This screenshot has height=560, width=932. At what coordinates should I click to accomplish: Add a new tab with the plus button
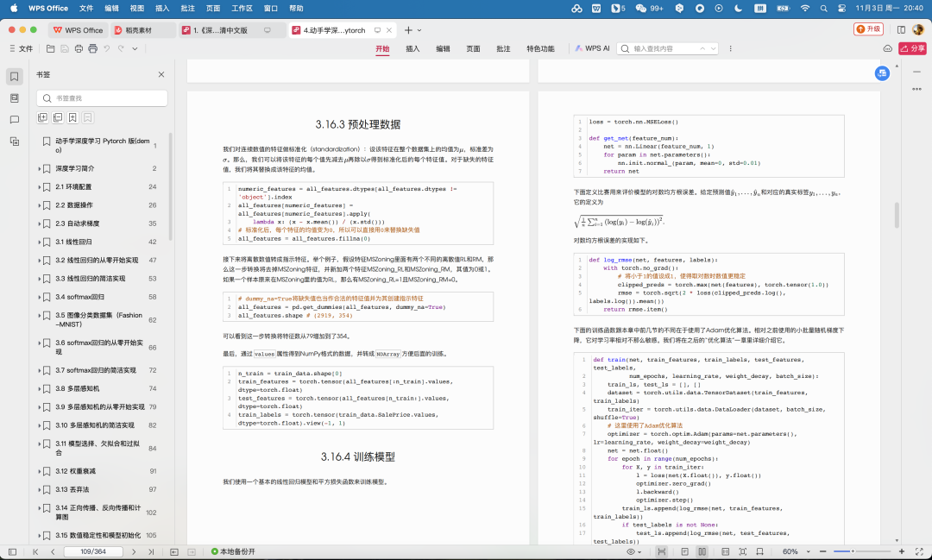click(407, 30)
